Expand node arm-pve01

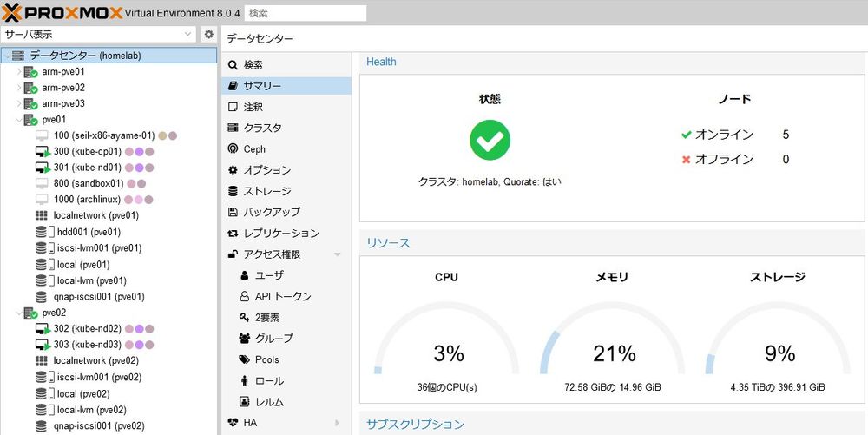pos(19,71)
